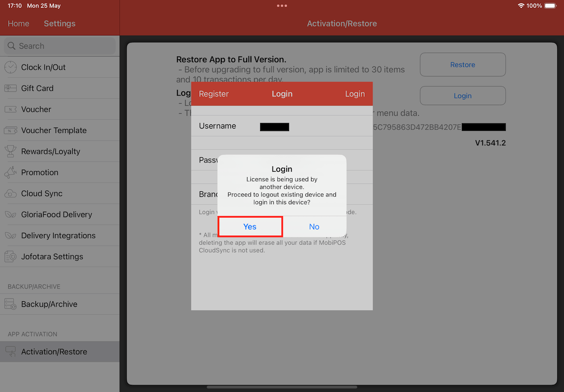Open Delivery Integrations entry
This screenshot has width=564, height=392.
60,236
